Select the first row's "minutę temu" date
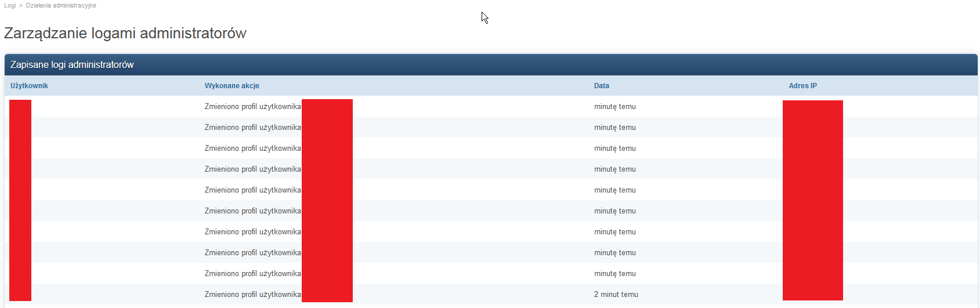Viewport: 980px width, 308px height. point(614,107)
